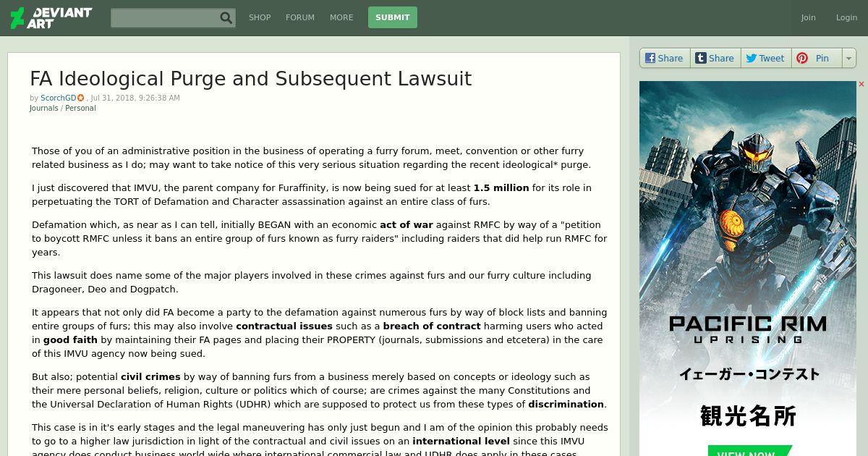This screenshot has width=868, height=456.
Task: Click the search magnifier icon
Action: [x=226, y=18]
